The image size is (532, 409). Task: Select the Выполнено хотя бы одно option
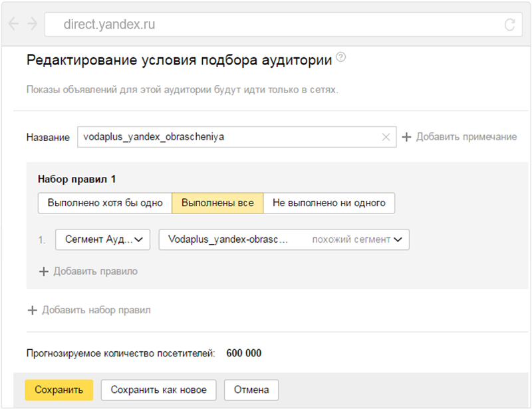click(x=105, y=203)
